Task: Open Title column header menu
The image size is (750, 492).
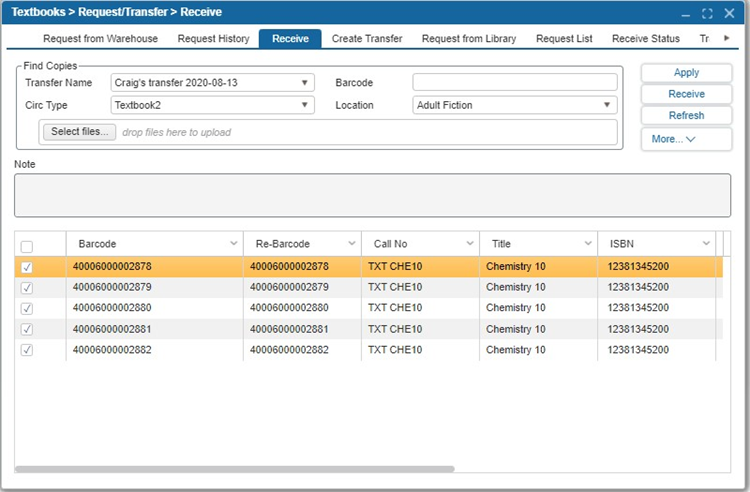Action: pos(588,243)
